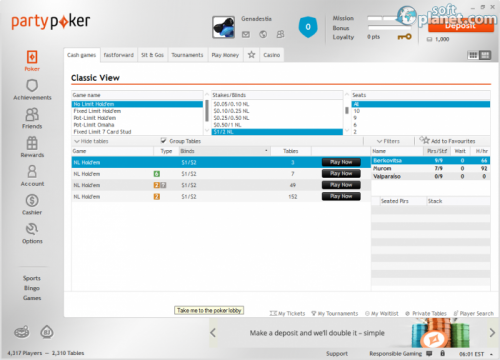Image resolution: width=500 pixels, height=360 pixels.
Task: Click Play Now for 7-table NL Hold'em row
Action: 341,173
